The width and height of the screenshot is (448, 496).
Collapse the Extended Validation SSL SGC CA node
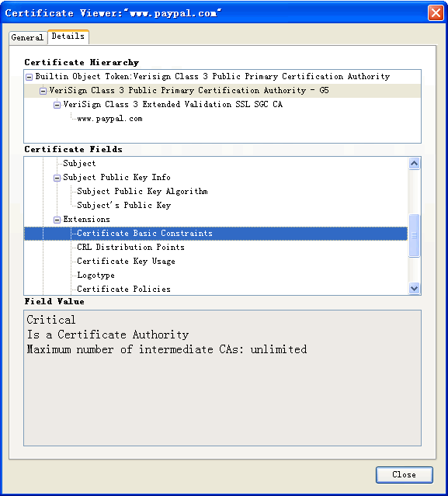tap(57, 105)
